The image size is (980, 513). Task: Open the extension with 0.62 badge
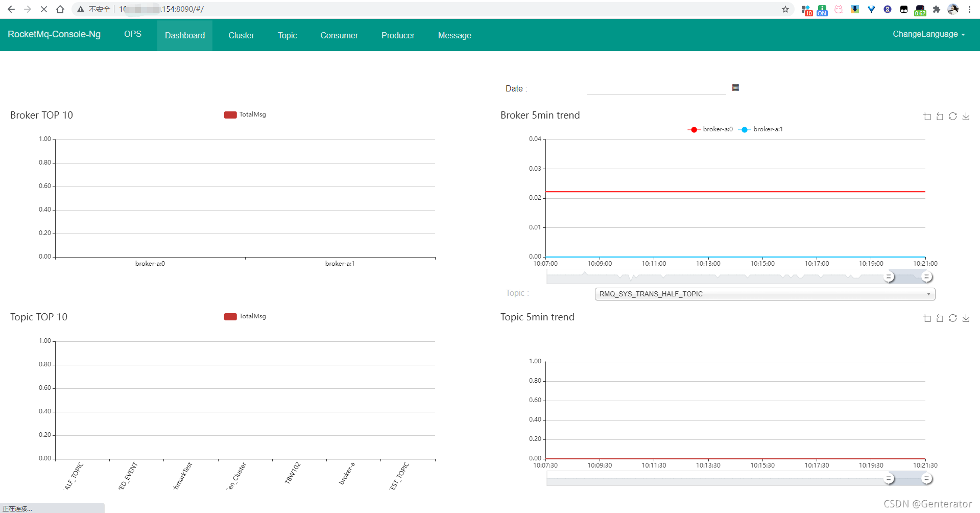click(920, 10)
